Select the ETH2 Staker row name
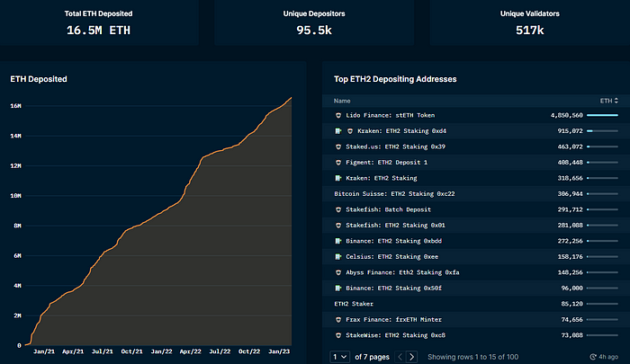The height and width of the screenshot is (364, 630). pyautogui.click(x=354, y=304)
